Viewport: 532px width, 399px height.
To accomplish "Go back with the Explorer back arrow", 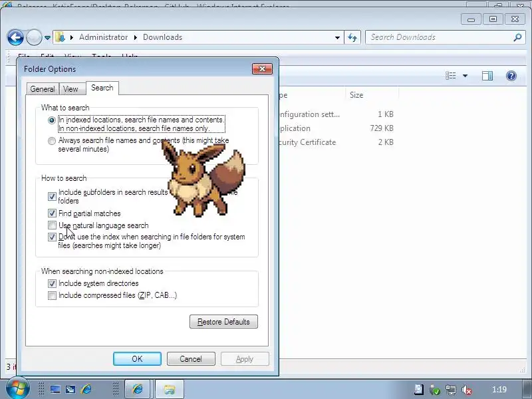I will click(15, 37).
